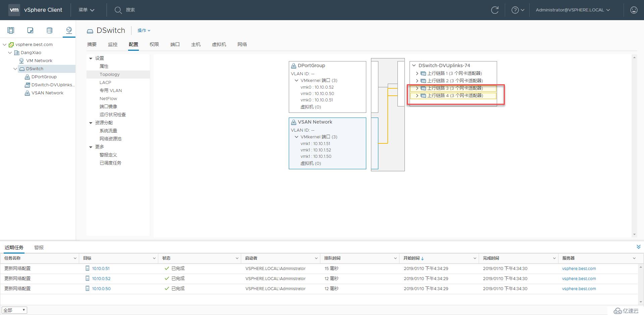Select 端口镜像 setting

click(x=108, y=106)
